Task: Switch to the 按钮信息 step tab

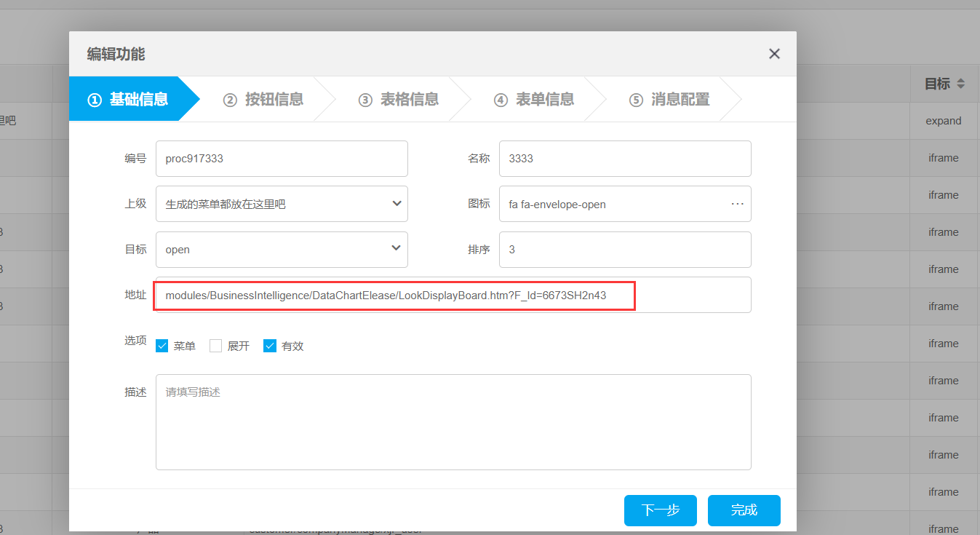Action: [x=263, y=100]
